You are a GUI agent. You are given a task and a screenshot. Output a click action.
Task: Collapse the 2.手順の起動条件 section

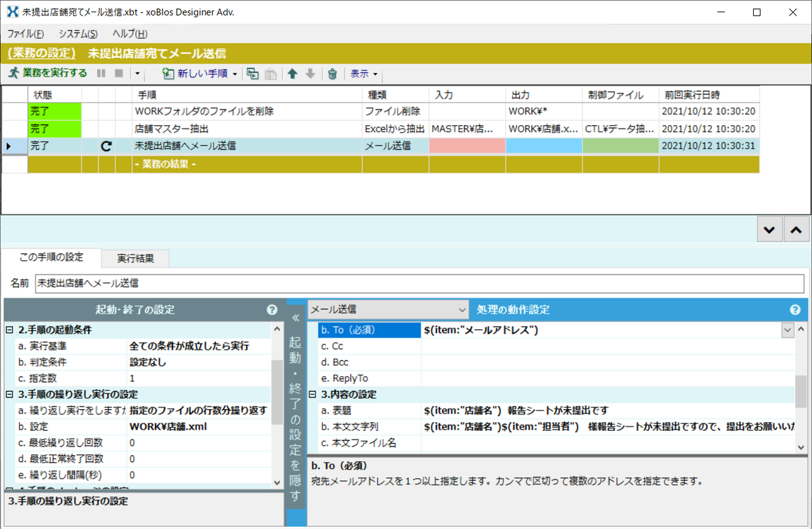click(9, 330)
